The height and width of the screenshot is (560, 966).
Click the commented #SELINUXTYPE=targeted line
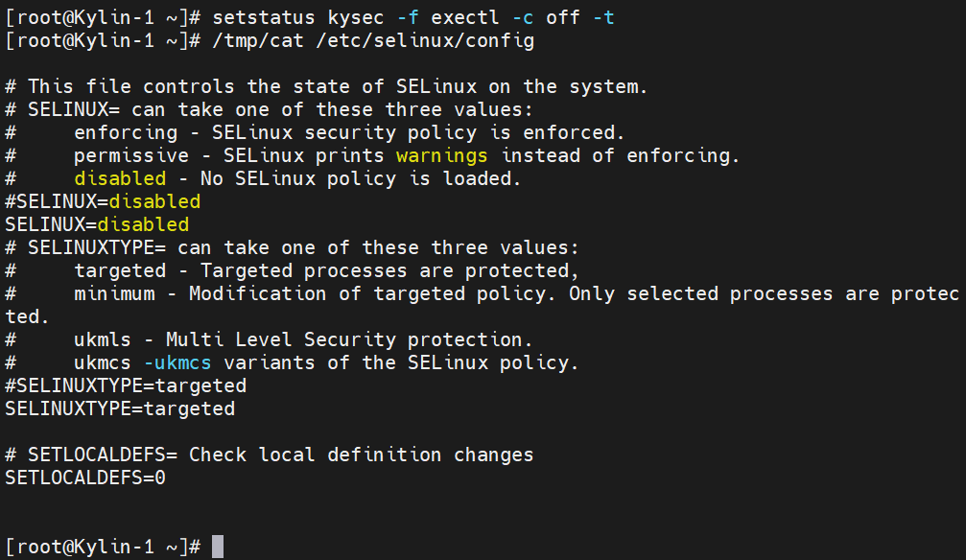tap(126, 385)
